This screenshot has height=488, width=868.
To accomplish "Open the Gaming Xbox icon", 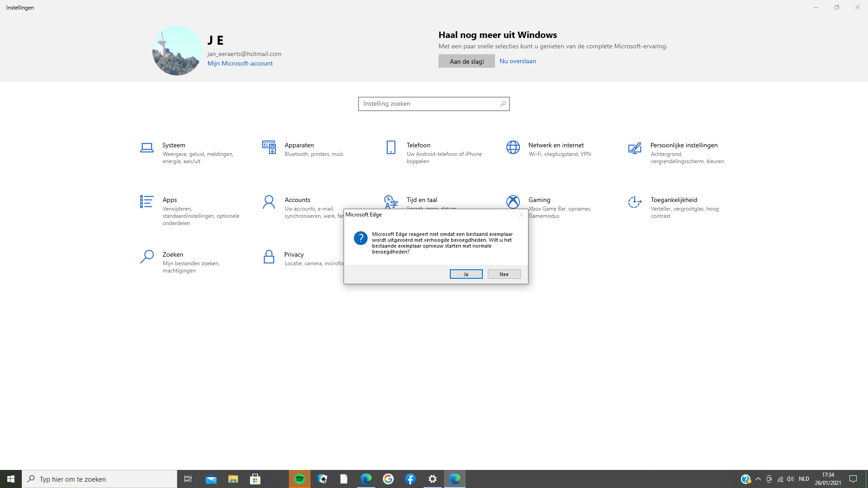I will pyautogui.click(x=513, y=202).
